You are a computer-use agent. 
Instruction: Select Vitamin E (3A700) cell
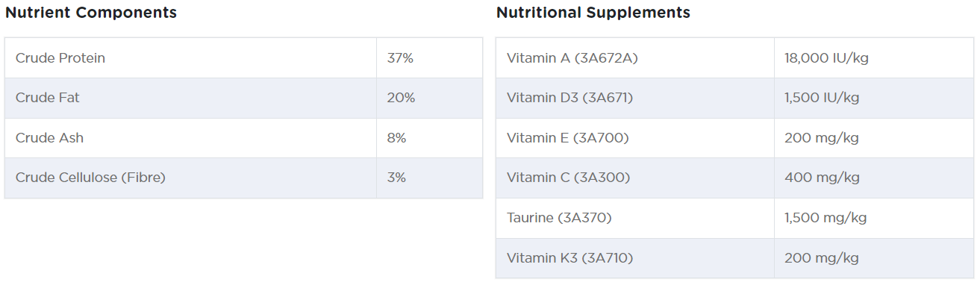point(635,138)
